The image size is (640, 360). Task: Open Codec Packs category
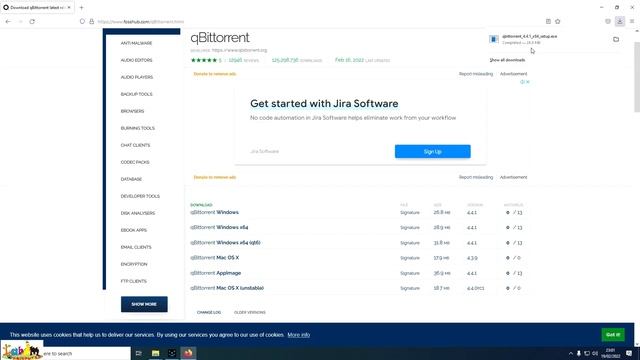click(x=135, y=162)
